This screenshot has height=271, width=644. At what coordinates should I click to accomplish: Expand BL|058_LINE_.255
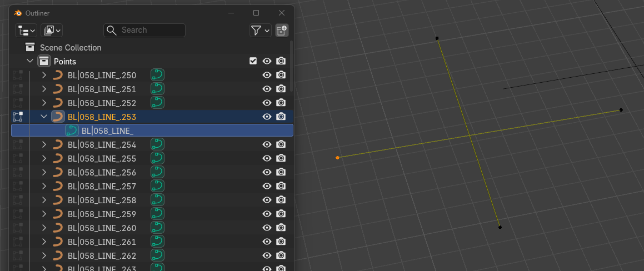tap(44, 158)
